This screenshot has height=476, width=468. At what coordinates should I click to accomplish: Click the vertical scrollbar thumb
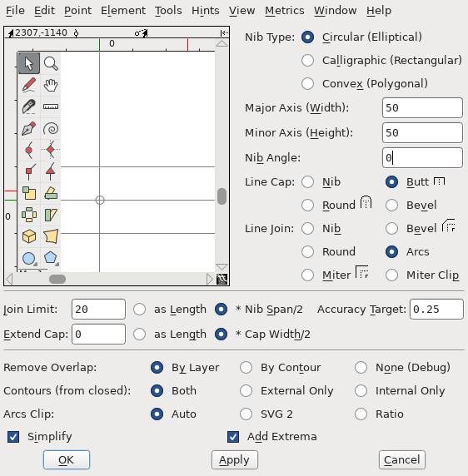pyautogui.click(x=222, y=196)
